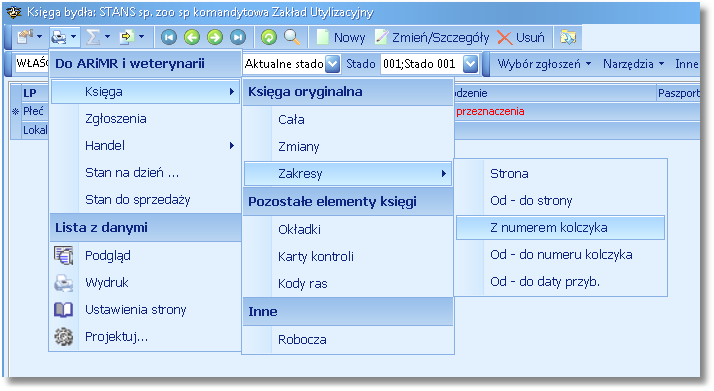The height and width of the screenshot is (391, 714).
Task: Select Stan na dzień menu item
Action: (x=145, y=173)
